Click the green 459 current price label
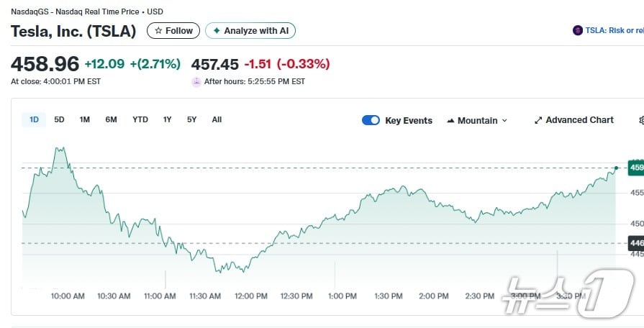The width and height of the screenshot is (644, 328). [635, 168]
